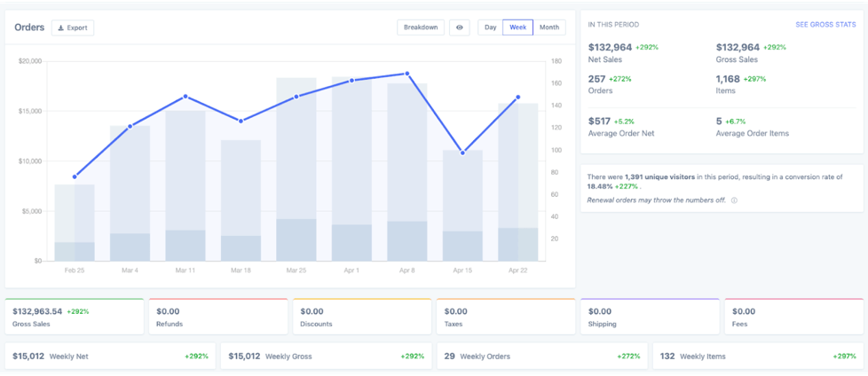Open the Gross Sales $132,963.54 card
Image resolution: width=868 pixels, height=376 pixels.
click(75, 317)
